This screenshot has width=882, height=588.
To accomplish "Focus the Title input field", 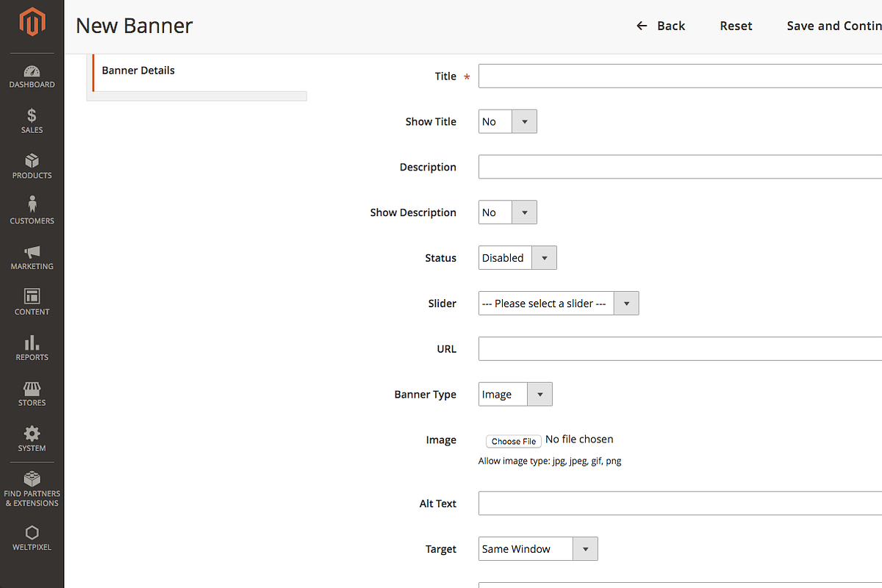I will [x=680, y=76].
